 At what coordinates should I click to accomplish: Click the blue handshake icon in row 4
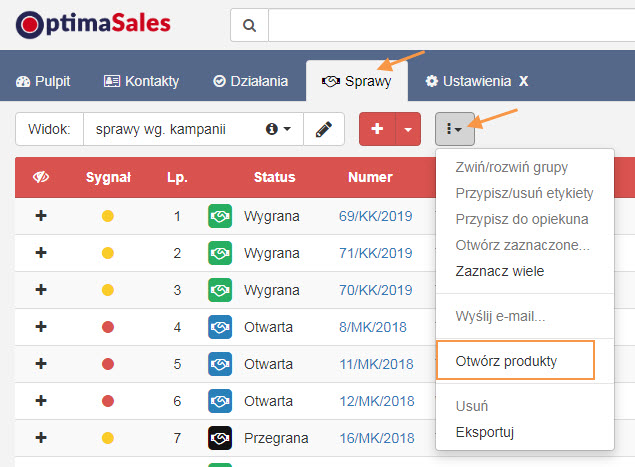(220, 327)
